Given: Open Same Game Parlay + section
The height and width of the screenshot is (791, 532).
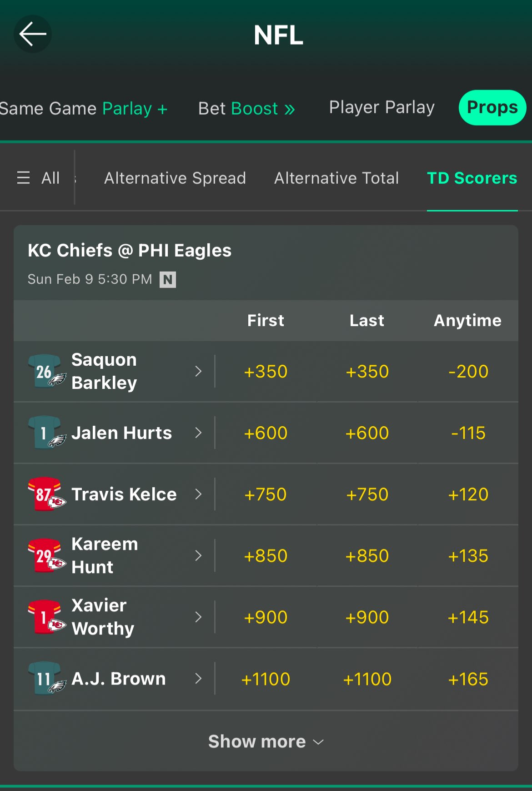Looking at the screenshot, I should [x=84, y=109].
